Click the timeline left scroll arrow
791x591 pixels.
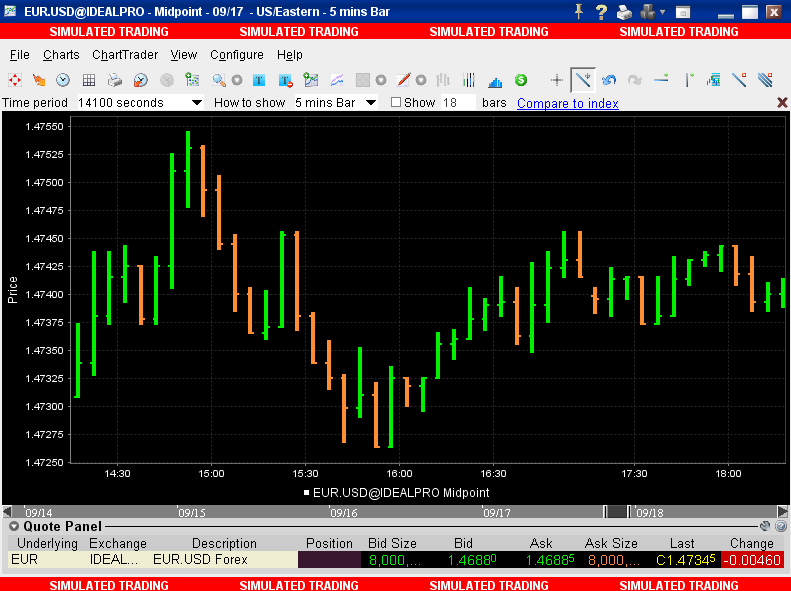7,512
